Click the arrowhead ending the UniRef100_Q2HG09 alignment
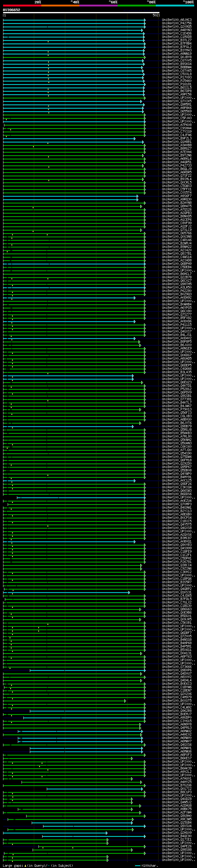 tap(107, 833)
